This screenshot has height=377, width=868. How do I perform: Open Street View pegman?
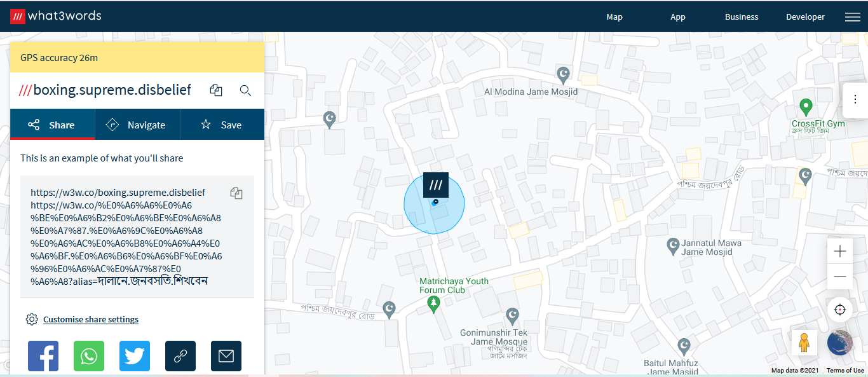point(804,343)
